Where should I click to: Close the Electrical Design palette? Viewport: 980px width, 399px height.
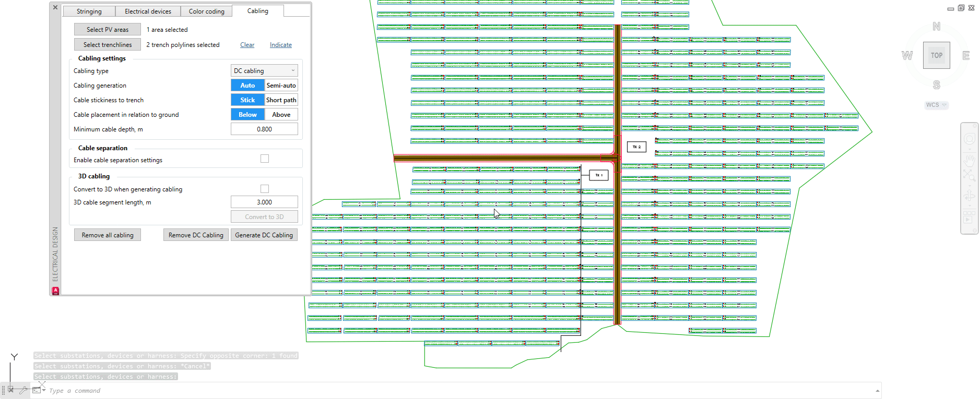point(55,8)
